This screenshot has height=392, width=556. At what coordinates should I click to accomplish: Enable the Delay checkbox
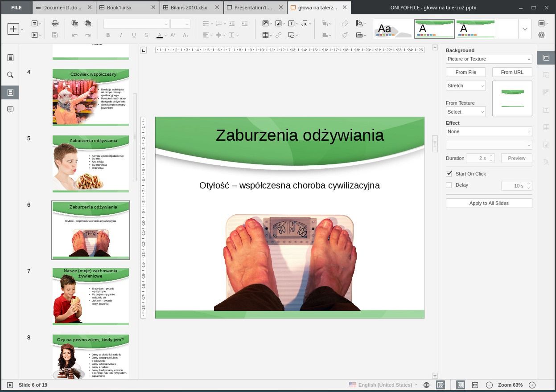[x=449, y=185]
